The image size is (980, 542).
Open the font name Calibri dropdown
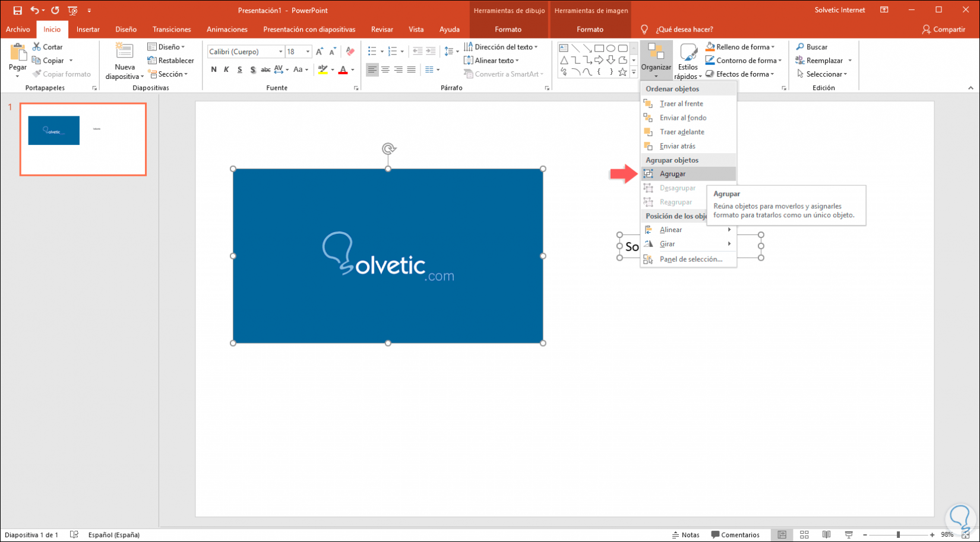281,52
